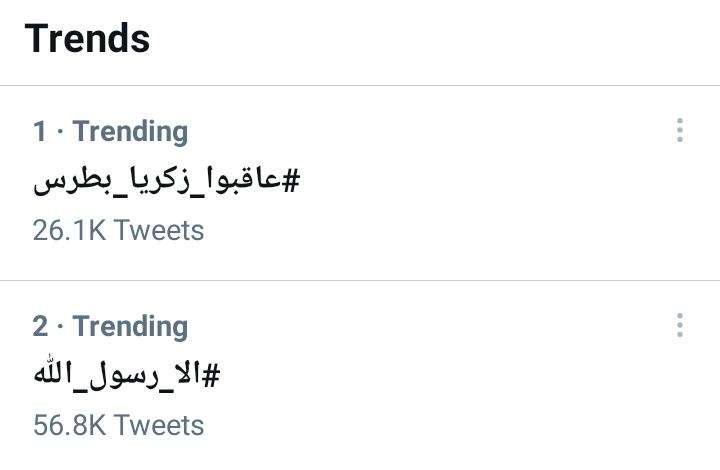Open the trend with 56.8K tweets
This screenshot has height=470, width=720.
127,376
